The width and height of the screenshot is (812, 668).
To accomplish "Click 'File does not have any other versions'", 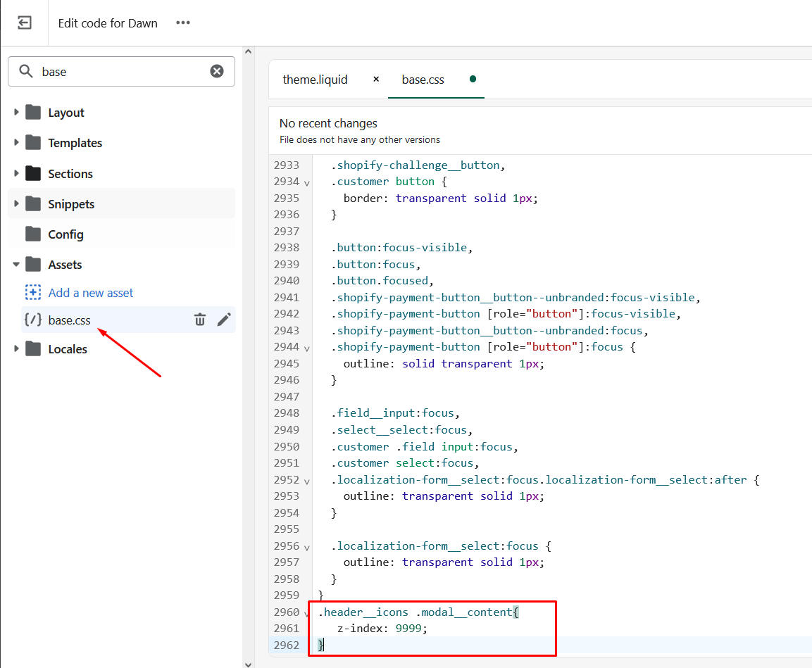I will (360, 139).
